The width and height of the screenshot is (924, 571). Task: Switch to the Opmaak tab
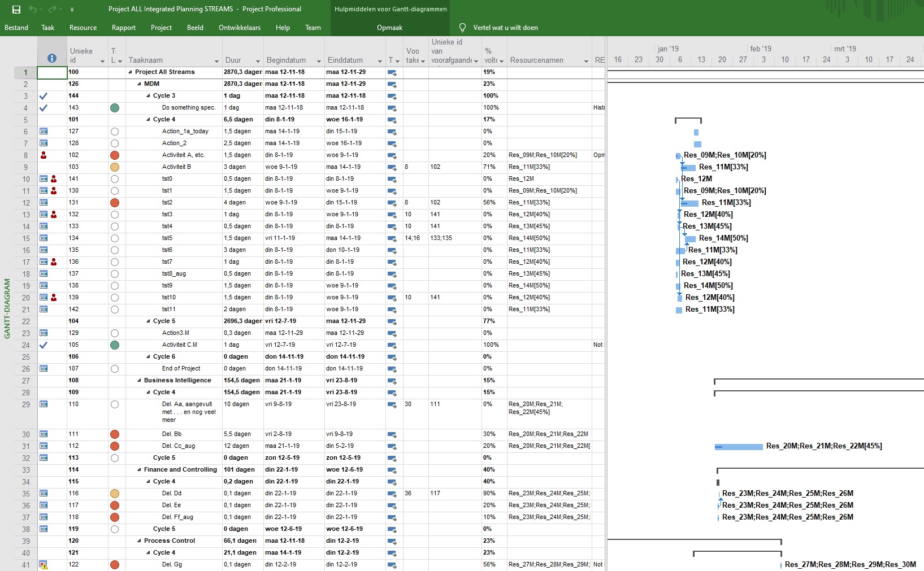(389, 28)
